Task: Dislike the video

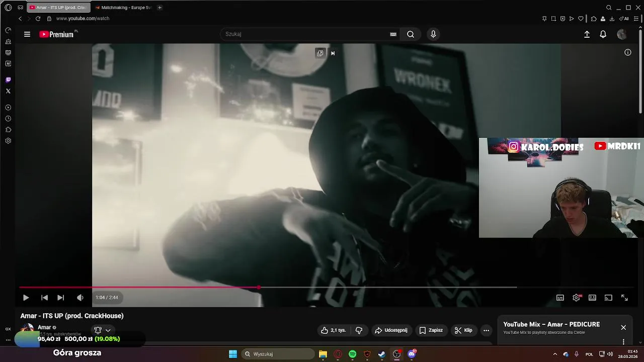Action: point(359,330)
